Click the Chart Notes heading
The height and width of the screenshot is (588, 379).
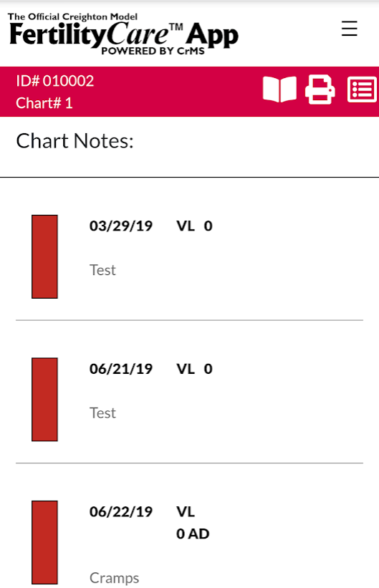(x=75, y=141)
